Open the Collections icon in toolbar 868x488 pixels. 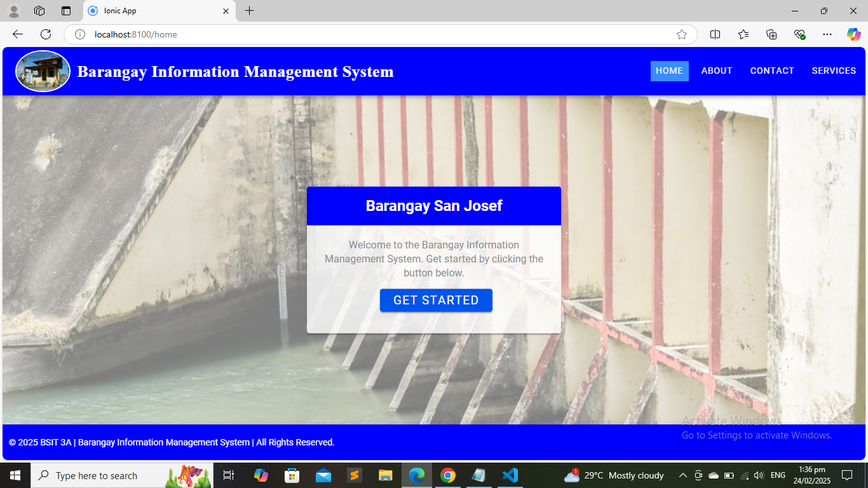(771, 34)
